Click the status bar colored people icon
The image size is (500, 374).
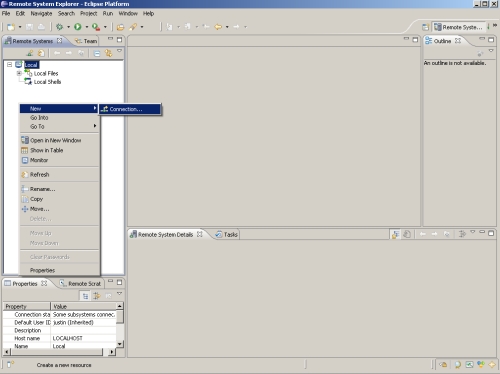pos(481,365)
